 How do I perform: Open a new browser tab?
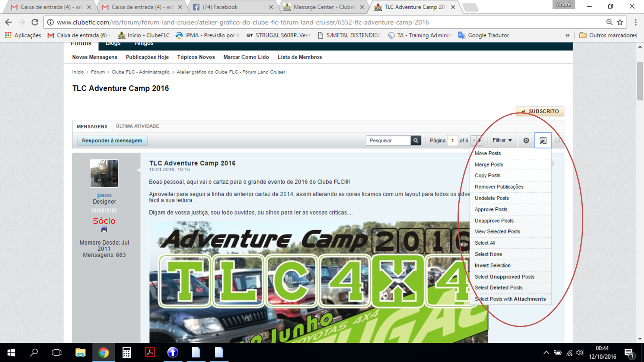[x=470, y=7]
